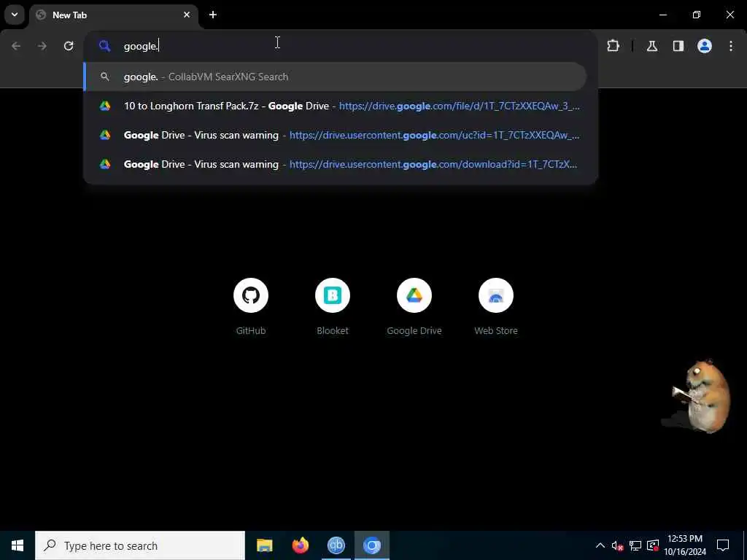The image size is (747, 560).
Task: Restore down the browser window
Action: coord(697,15)
